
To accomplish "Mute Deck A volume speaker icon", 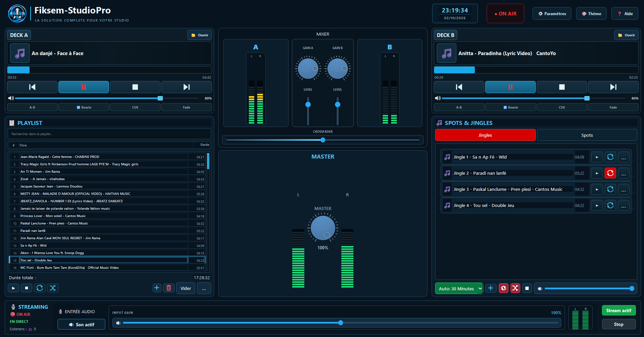I will pyautogui.click(x=11, y=98).
